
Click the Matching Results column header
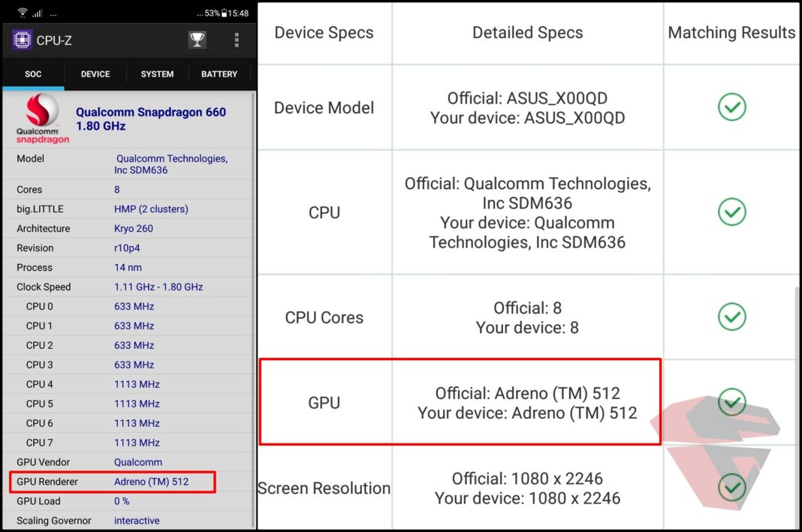pyautogui.click(x=731, y=33)
